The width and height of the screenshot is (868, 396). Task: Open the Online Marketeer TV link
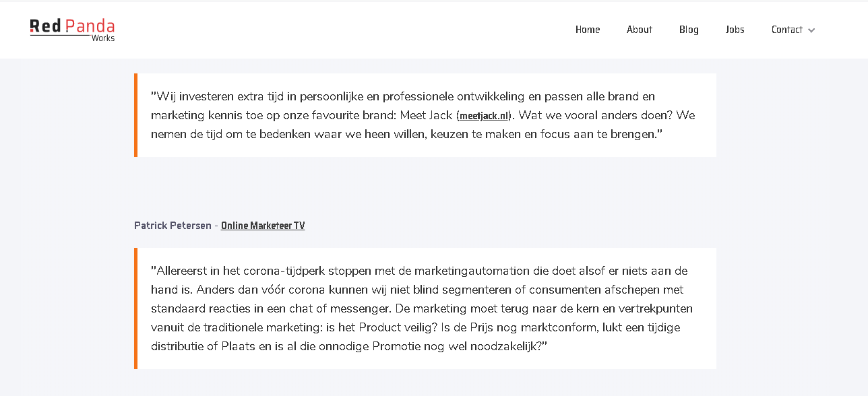tap(263, 226)
